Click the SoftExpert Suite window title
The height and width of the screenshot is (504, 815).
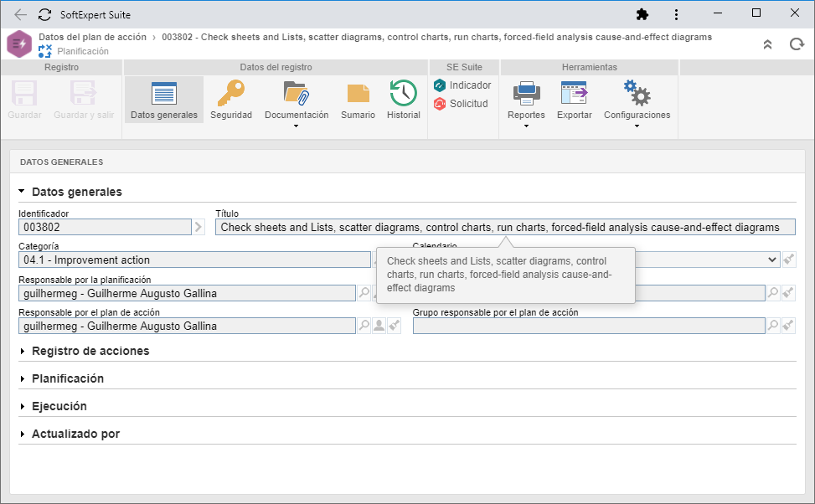95,14
